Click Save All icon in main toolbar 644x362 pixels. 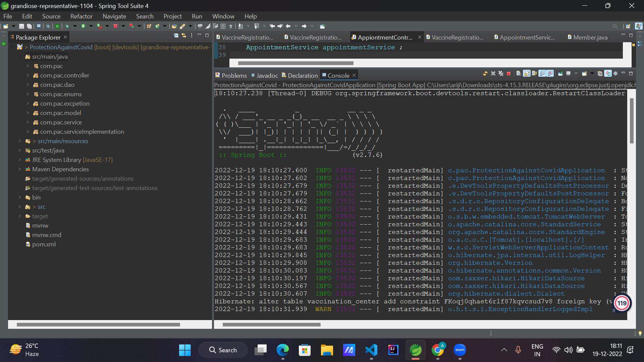click(30, 26)
